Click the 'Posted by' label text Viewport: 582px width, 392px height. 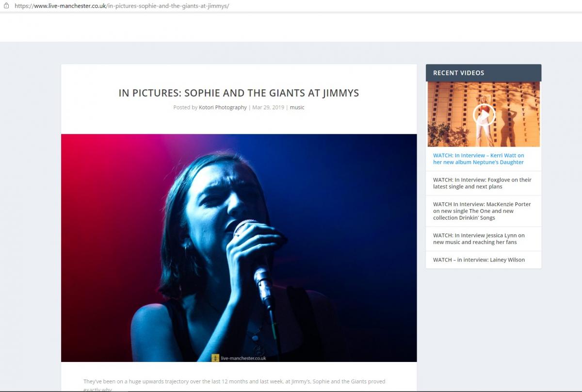(x=185, y=107)
